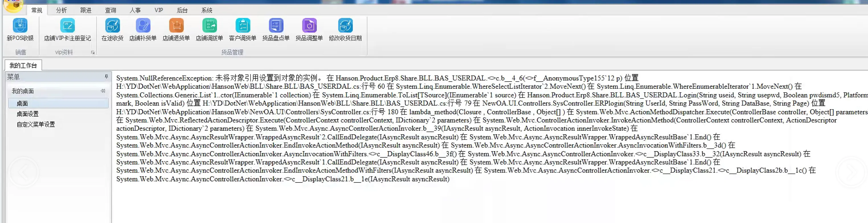The image size is (868, 223).
Task: Click the 货品盘点单 inventory count icon
Action: click(276, 26)
